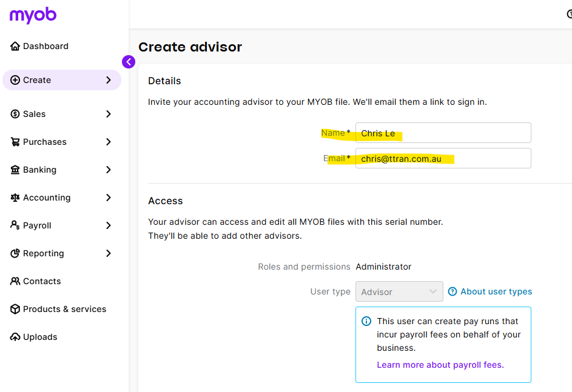Click the Payroll person icon
The width and height of the screenshot is (572, 392).
(15, 225)
